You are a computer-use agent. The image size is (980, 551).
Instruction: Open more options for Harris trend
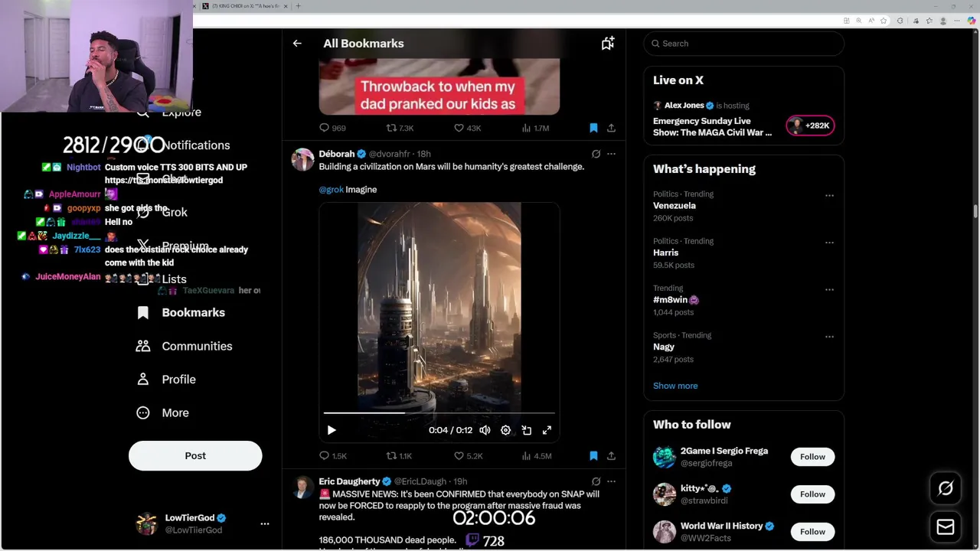pos(829,243)
